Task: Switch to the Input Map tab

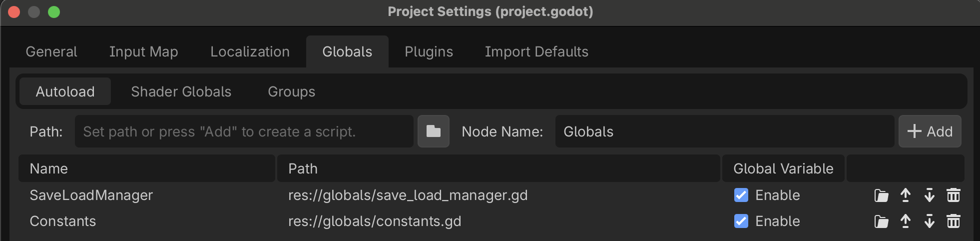Action: click(143, 51)
